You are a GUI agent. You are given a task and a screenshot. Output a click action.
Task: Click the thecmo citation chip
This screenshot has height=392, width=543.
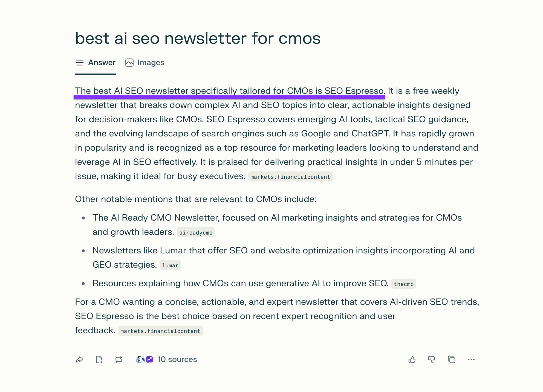point(403,284)
